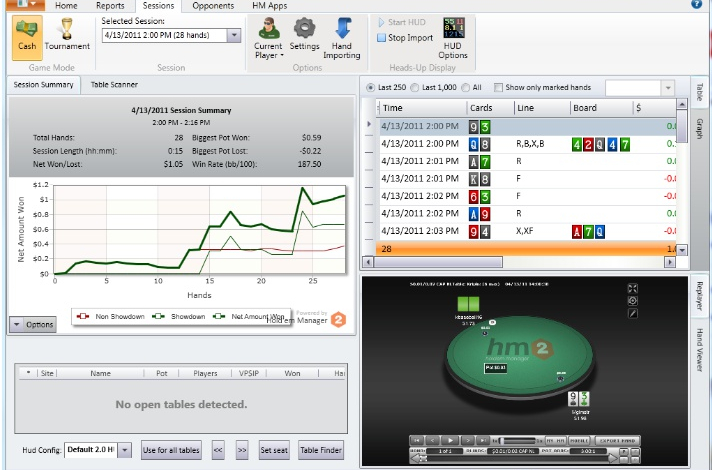The width and height of the screenshot is (712, 470).
Task: Toggle Net Amount Won series in legend
Action: pos(248,317)
